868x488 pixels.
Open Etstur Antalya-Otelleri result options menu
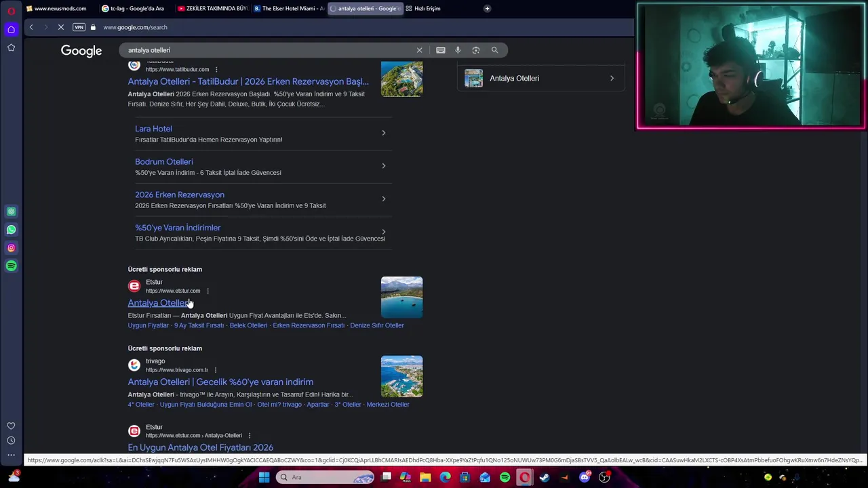(x=250, y=436)
